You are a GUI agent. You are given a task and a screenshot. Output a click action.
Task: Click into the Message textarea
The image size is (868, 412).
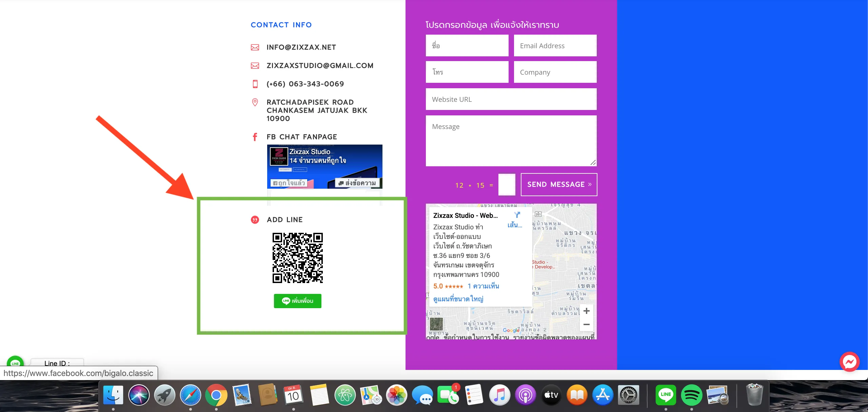pos(511,141)
